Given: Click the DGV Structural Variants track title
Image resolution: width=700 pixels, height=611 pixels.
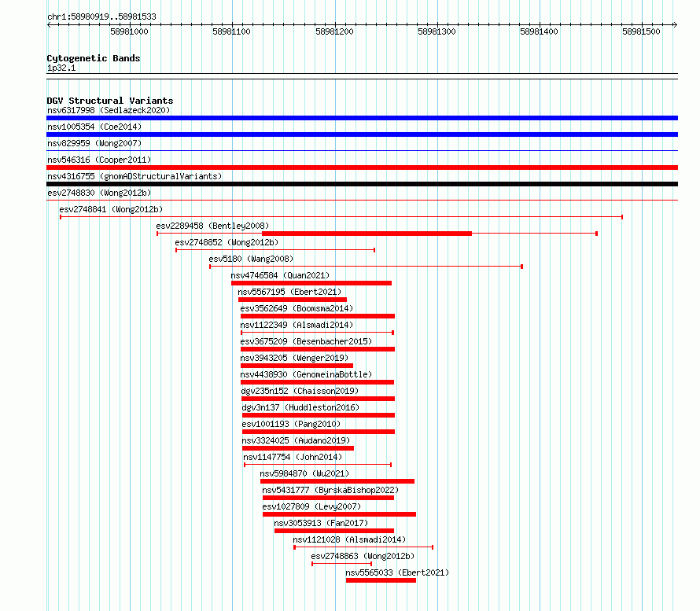Looking at the screenshot, I should (x=110, y=101).
